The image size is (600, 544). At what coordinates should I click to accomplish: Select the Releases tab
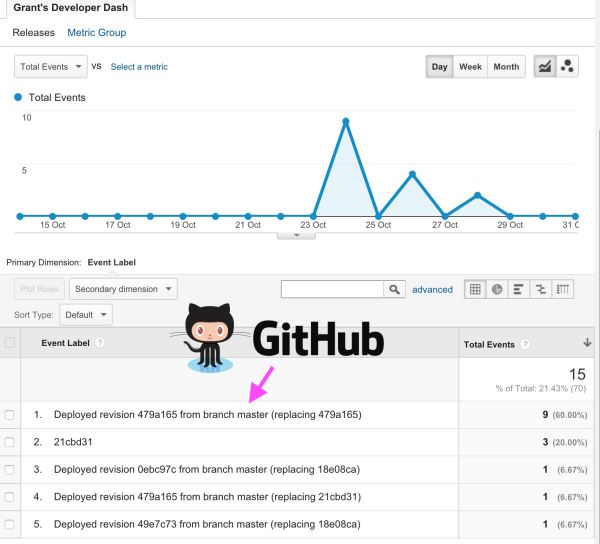34,33
